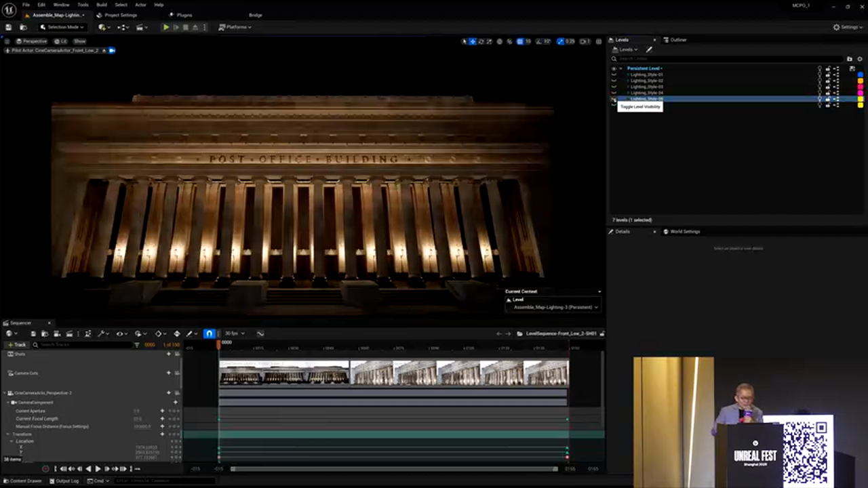The image size is (868, 488).
Task: Click the Sequencer record button
Action: point(45,468)
